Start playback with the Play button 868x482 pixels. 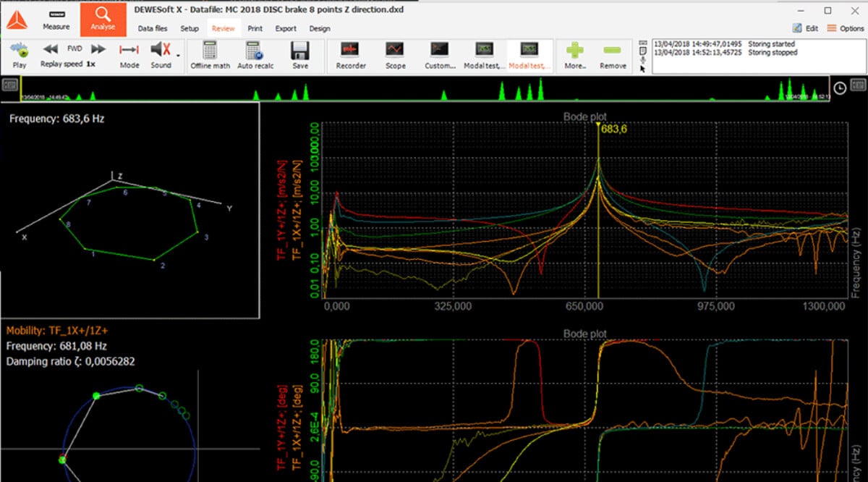tap(20, 55)
